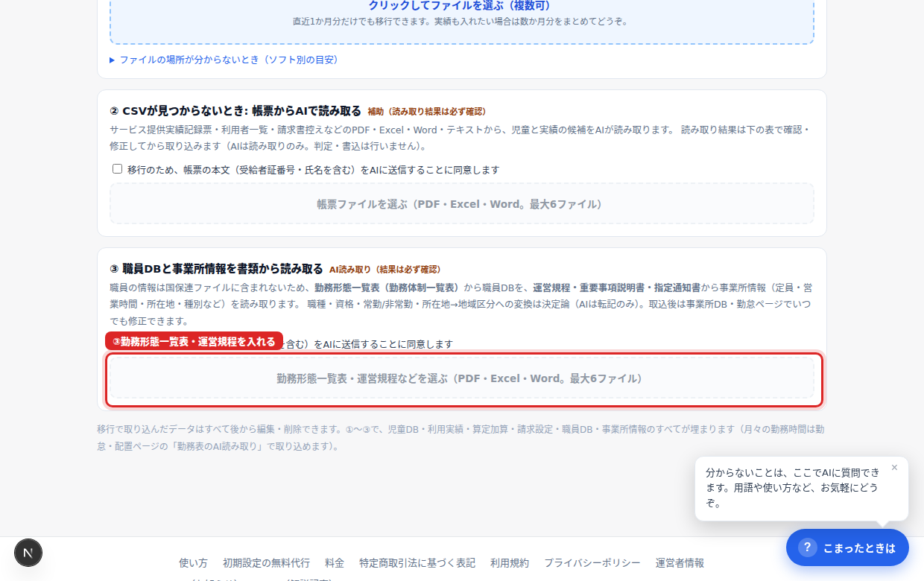
Task: Go to the 料金 footer link
Action: (x=335, y=563)
